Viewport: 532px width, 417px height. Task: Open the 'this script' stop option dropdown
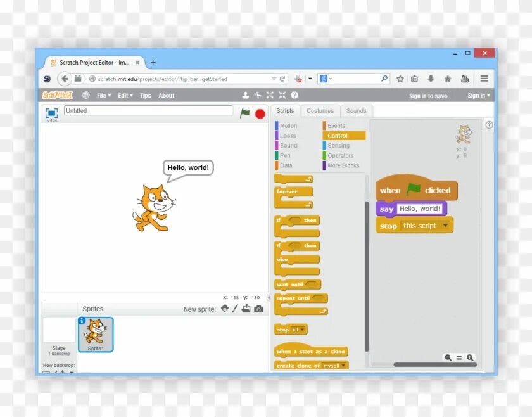pos(445,226)
